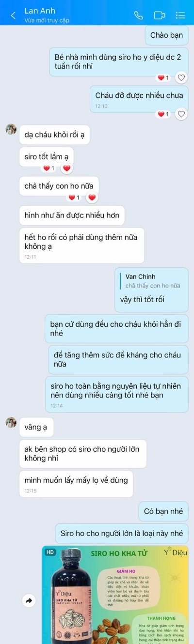
Task: Open the conversation options menu icon
Action: 180,15
